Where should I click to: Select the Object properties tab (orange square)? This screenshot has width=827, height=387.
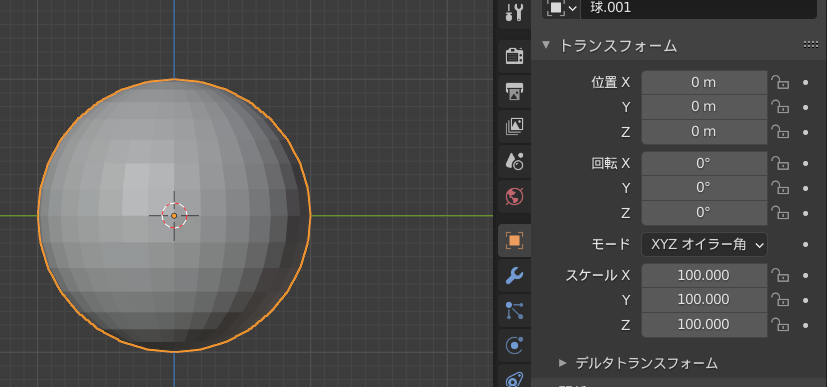[514, 241]
